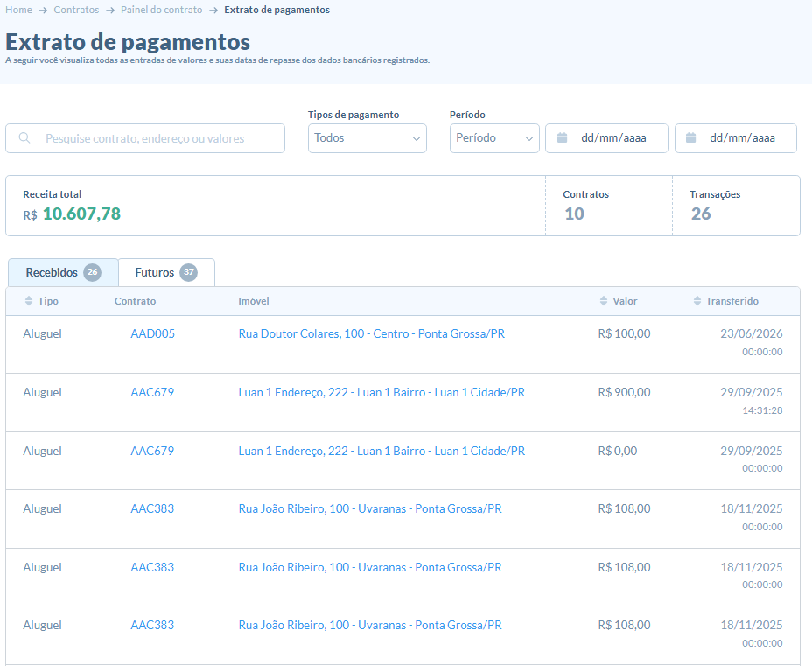Open Rua Doutor Colares property link
Viewport: 812px width, 666px height.
pyautogui.click(x=371, y=333)
